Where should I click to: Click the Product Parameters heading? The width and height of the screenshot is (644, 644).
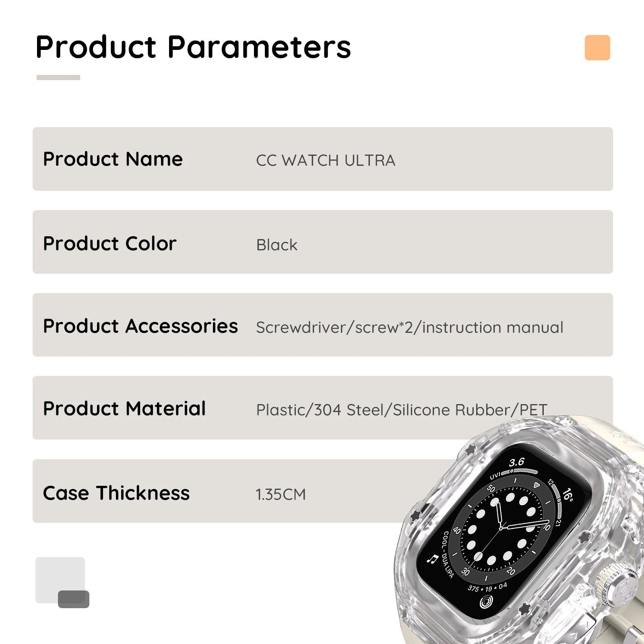tap(193, 47)
